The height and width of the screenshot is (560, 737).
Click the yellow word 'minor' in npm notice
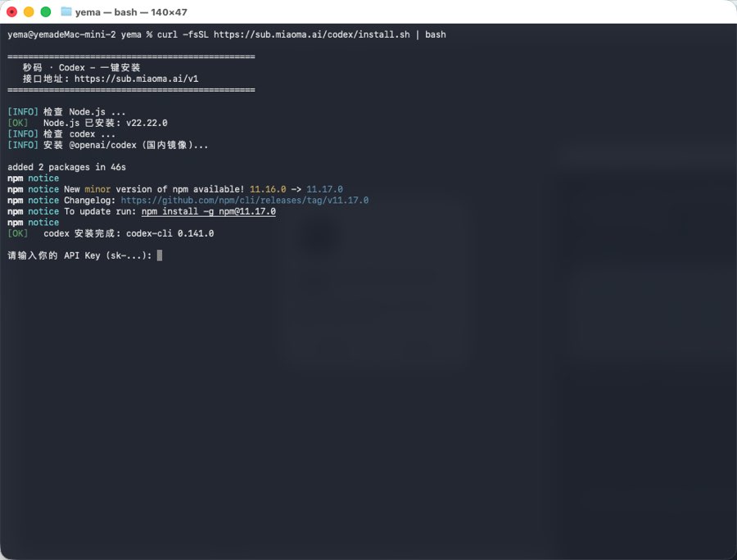coord(97,189)
